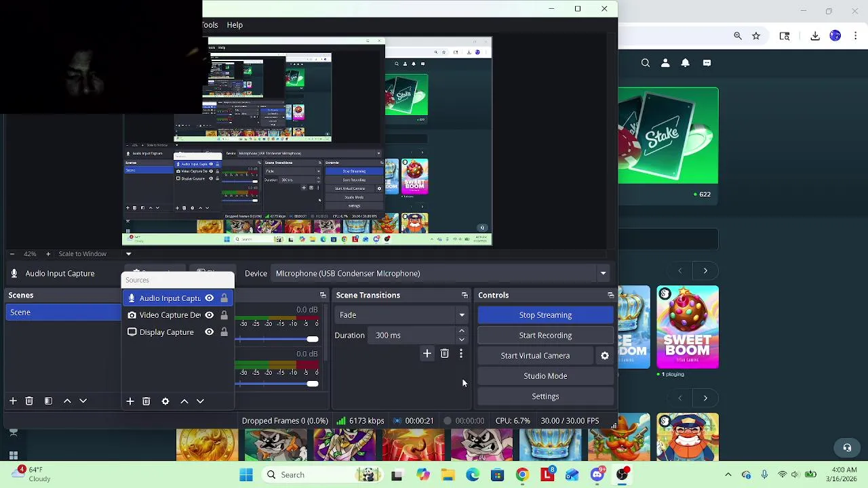Open the Help menu
Viewport: 868px width, 488px height.
click(x=235, y=25)
